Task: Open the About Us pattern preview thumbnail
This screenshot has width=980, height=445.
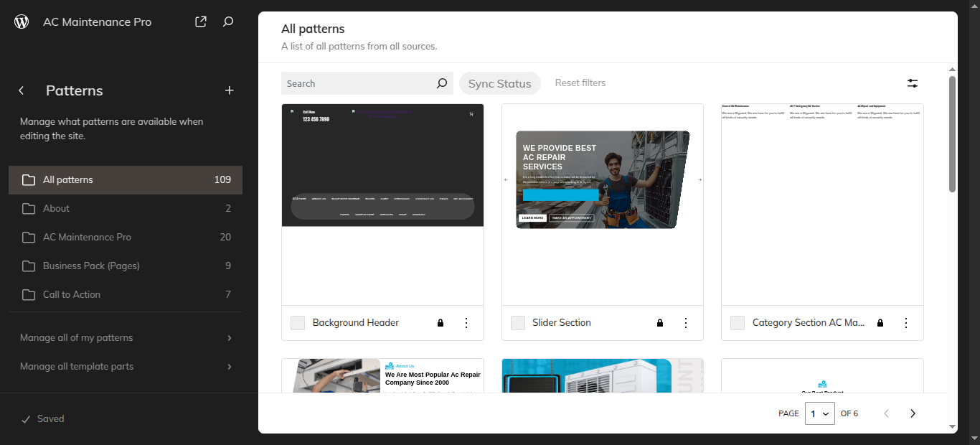Action: (382, 375)
